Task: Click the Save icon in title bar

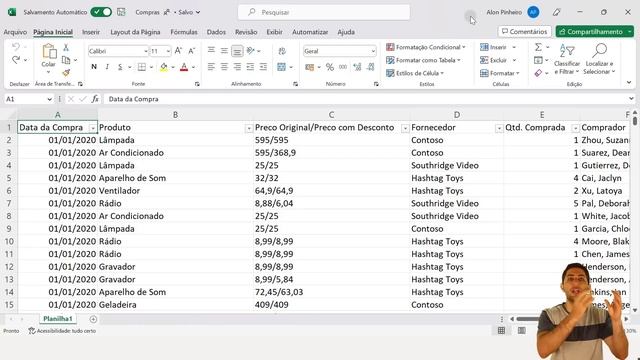Action: click(x=121, y=12)
